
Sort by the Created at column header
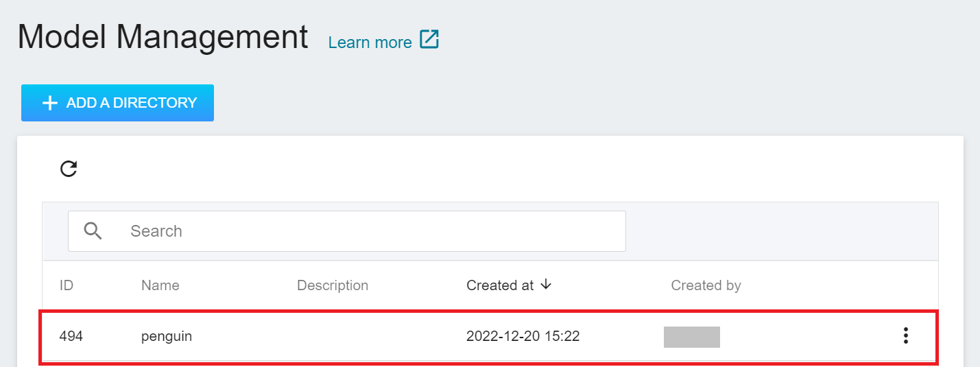pos(500,285)
